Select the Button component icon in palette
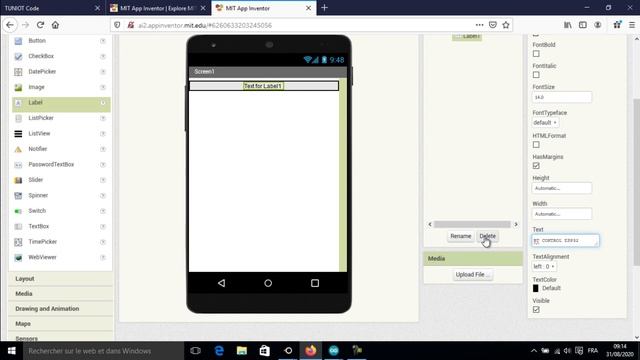The height and width of the screenshot is (360, 640). 18,41
